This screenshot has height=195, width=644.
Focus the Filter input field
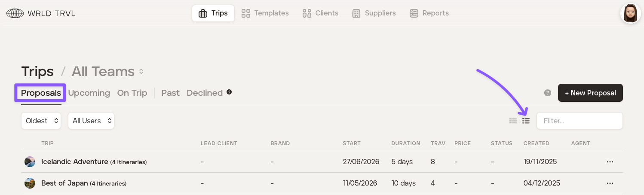tap(579, 121)
